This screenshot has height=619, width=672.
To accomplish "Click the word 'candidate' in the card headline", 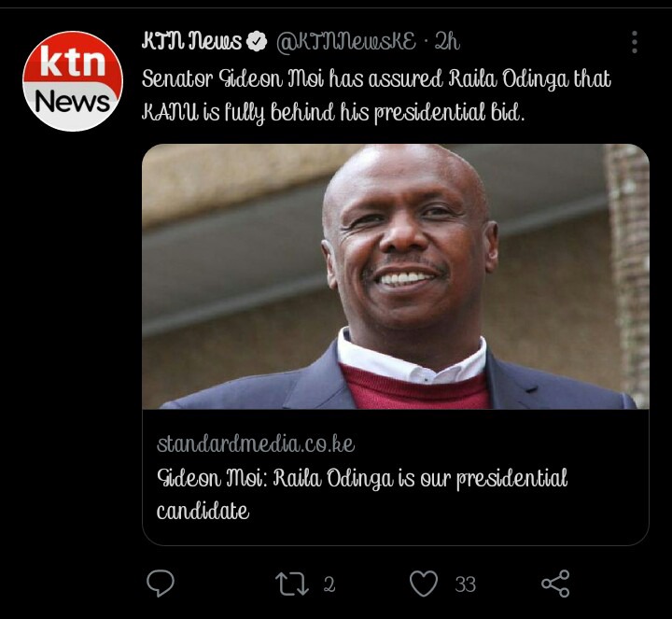I will click(203, 511).
